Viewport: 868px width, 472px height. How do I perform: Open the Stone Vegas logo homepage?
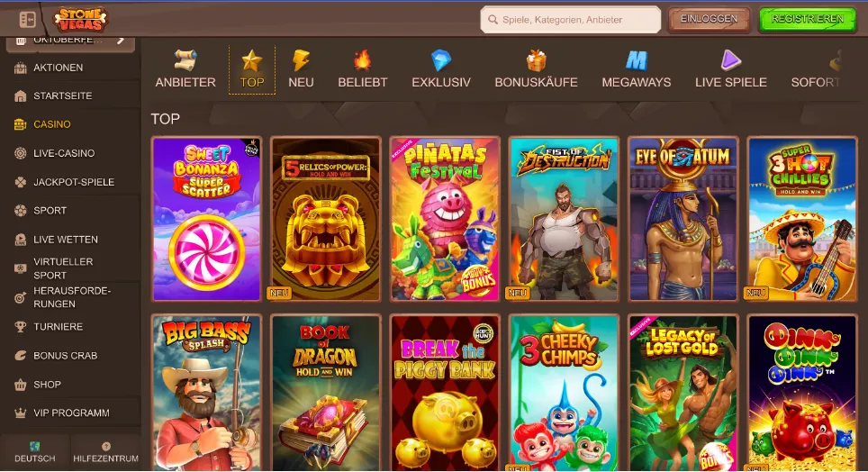[x=80, y=20]
